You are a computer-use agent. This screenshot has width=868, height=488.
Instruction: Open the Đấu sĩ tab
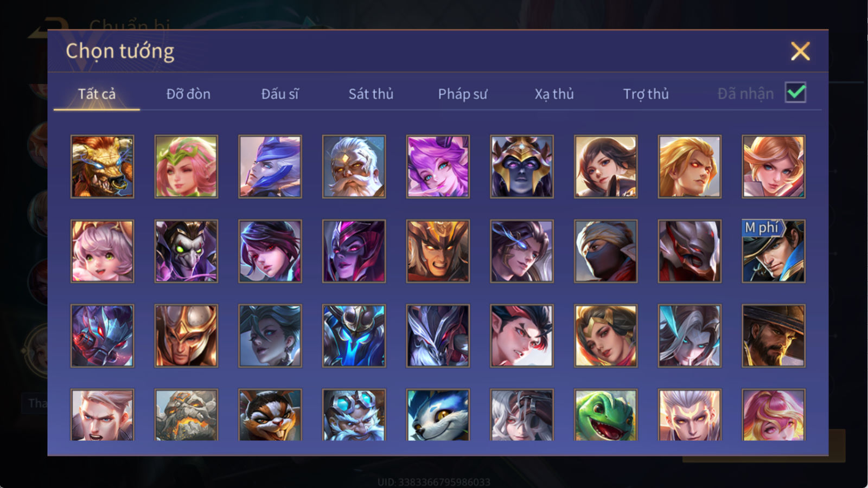(x=280, y=94)
